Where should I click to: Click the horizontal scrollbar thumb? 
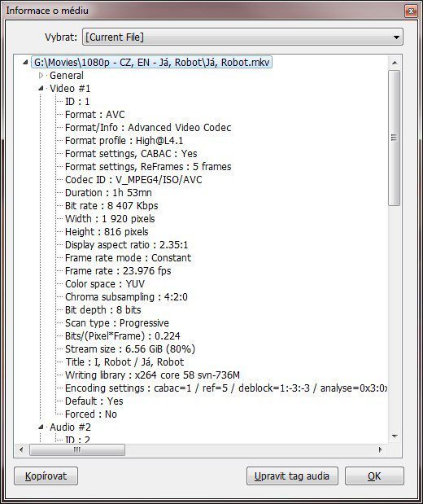[77, 449]
